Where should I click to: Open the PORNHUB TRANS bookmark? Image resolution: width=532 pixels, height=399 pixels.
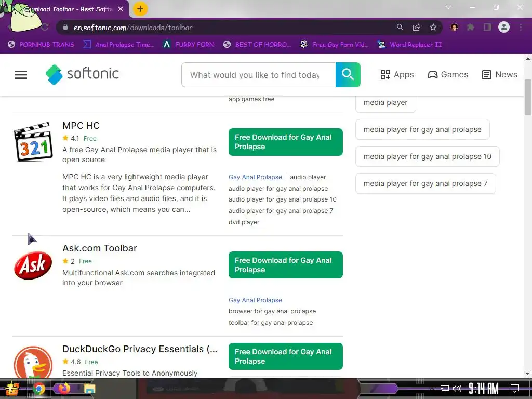coord(41,45)
